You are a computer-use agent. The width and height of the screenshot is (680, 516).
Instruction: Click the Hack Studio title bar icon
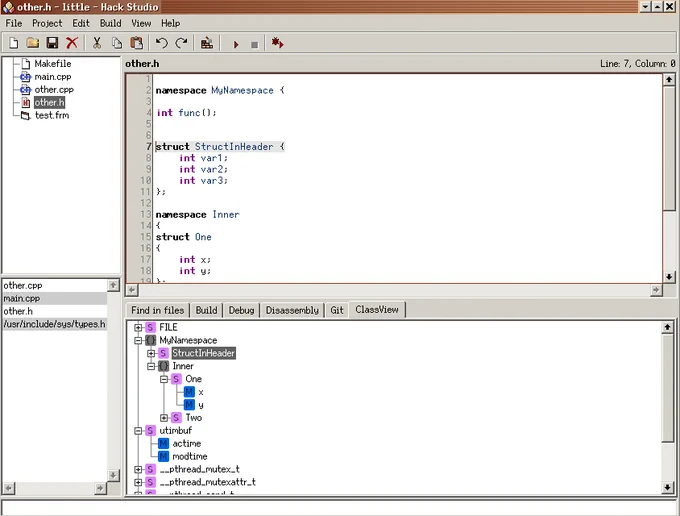click(x=8, y=7)
